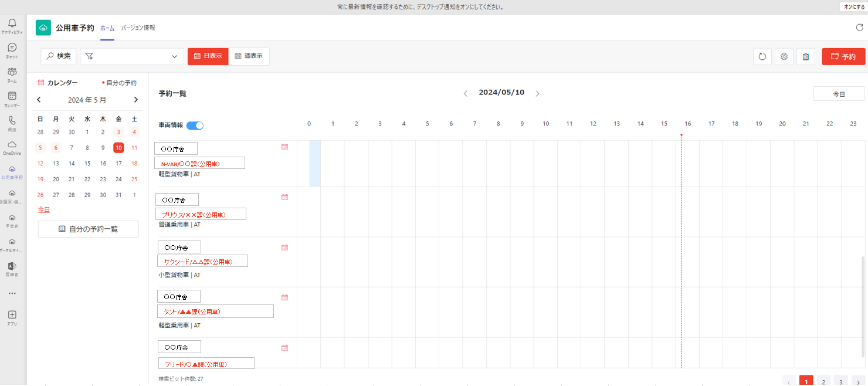The height and width of the screenshot is (386, 868).
Task: Switch to 週表示 view
Action: point(249,56)
